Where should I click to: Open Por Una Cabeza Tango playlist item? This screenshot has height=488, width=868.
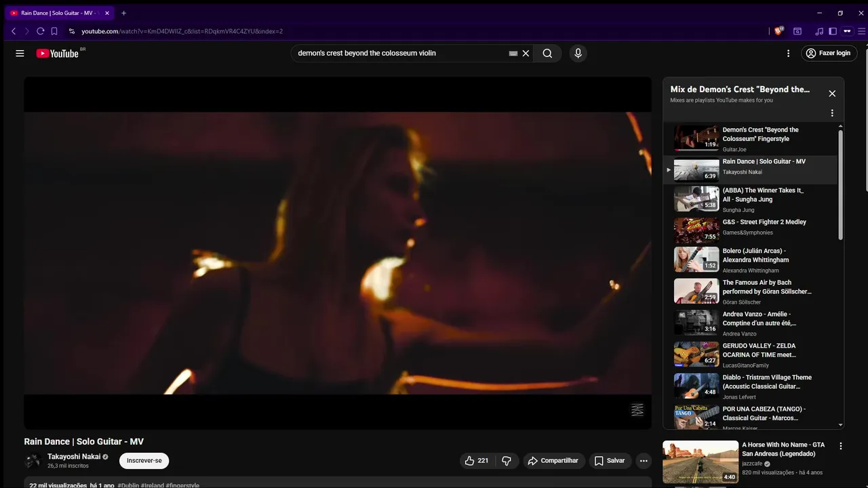(x=751, y=417)
